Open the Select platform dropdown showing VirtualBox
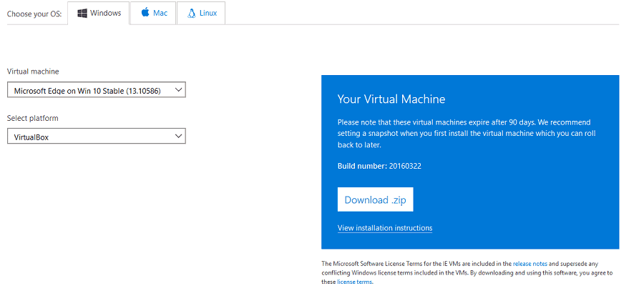 (97, 137)
